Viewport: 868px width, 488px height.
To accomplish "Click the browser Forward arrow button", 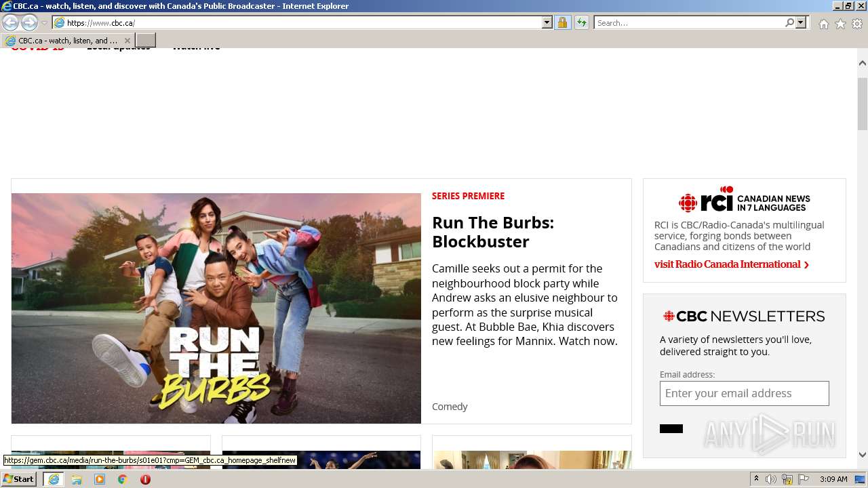I will pos(29,22).
